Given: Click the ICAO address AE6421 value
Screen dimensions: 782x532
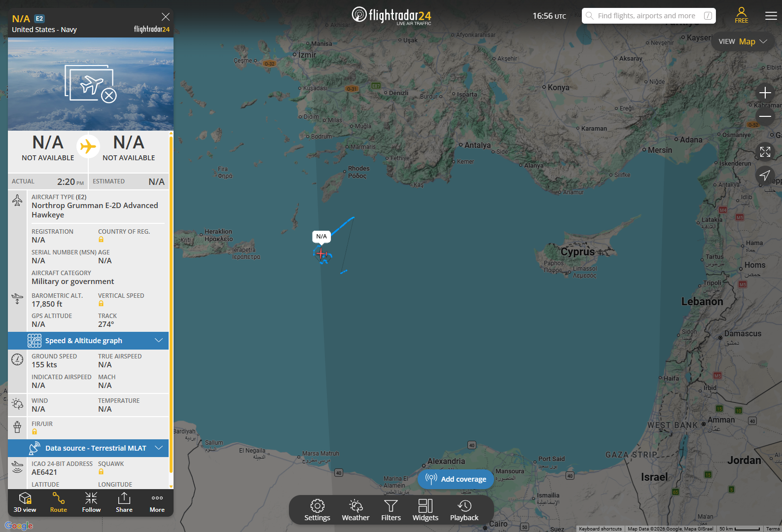Looking at the screenshot, I should pos(44,472).
